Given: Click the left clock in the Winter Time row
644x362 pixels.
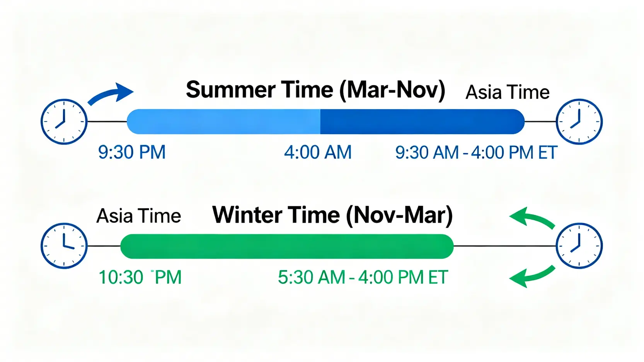Looking at the screenshot, I should tap(64, 246).
